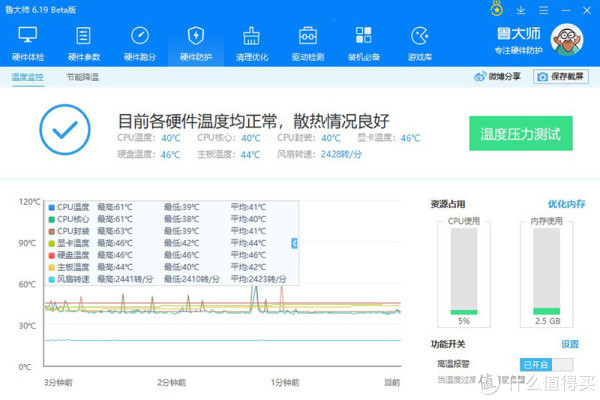Toggle the brown CPU封装 legend swatch

click(52, 232)
